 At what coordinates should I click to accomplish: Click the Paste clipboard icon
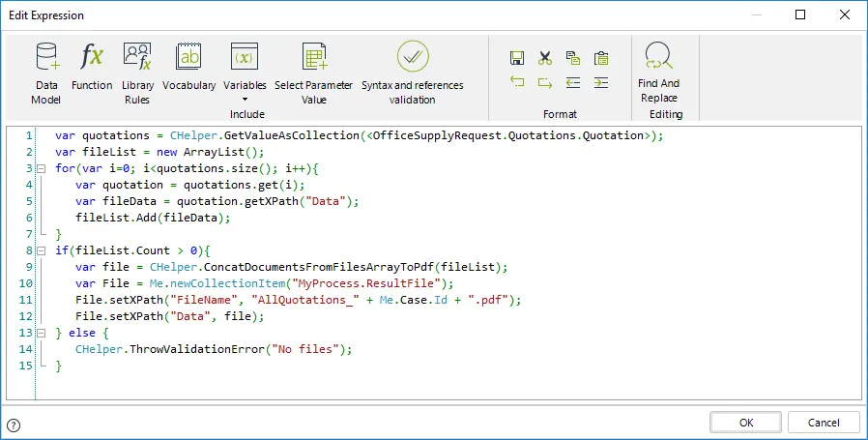[601, 58]
